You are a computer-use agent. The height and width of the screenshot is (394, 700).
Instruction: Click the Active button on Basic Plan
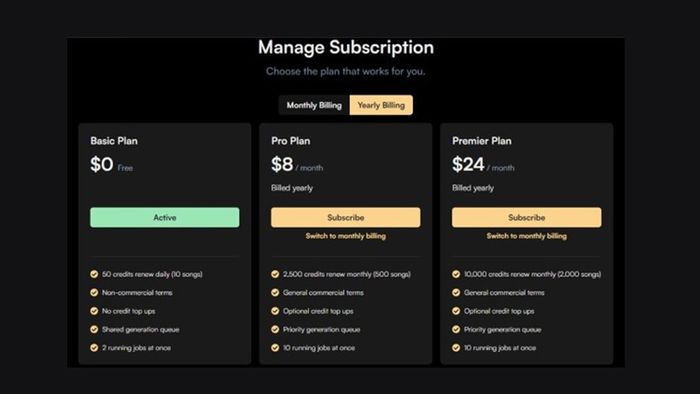pyautogui.click(x=165, y=217)
